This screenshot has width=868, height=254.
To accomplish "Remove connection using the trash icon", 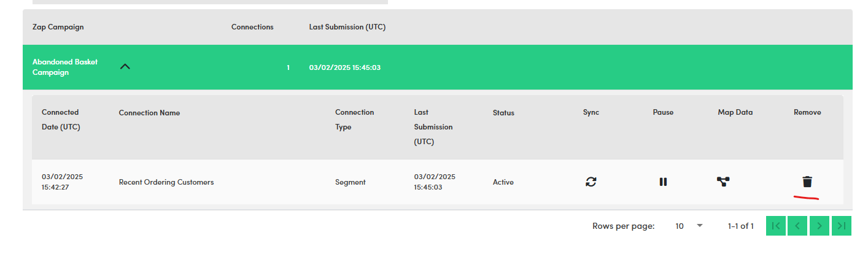I will (x=807, y=182).
